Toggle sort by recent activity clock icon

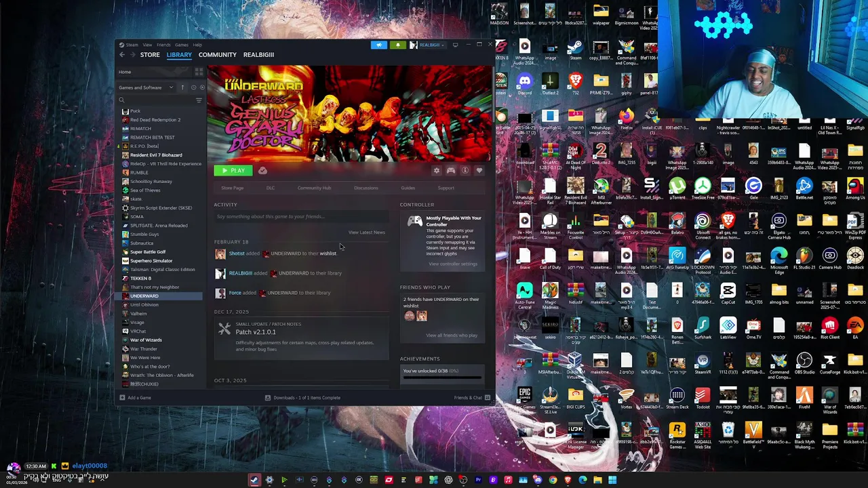pyautogui.click(x=193, y=87)
